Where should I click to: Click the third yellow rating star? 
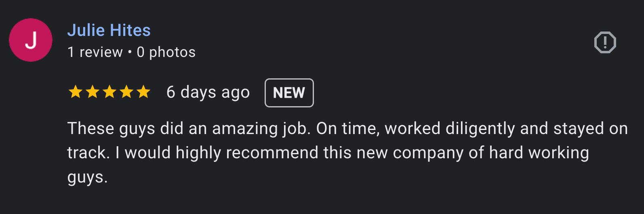pos(109,92)
